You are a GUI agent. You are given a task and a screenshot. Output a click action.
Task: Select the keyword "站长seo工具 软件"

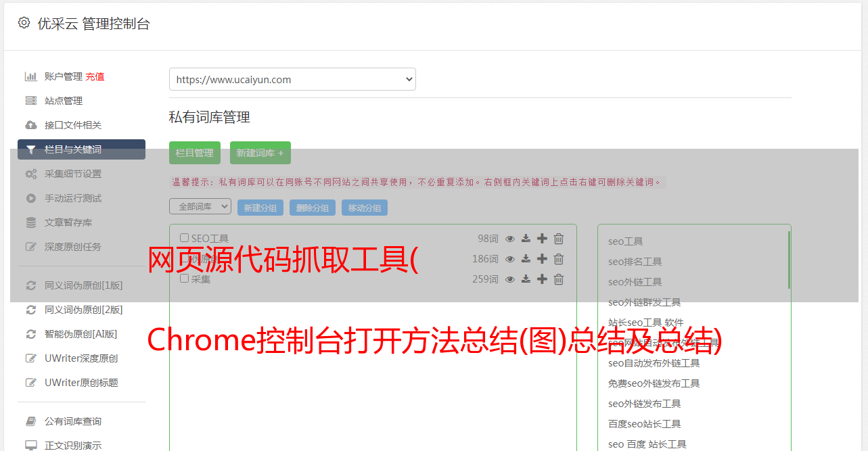pos(646,323)
